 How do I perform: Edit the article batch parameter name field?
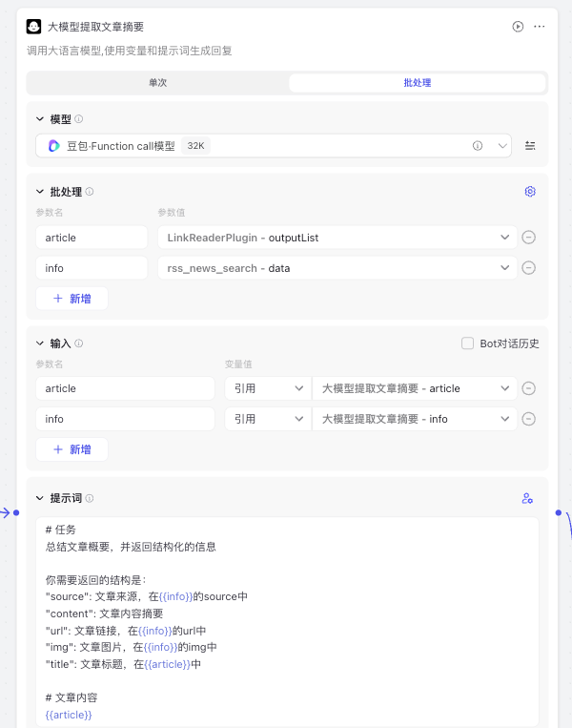[92, 238]
